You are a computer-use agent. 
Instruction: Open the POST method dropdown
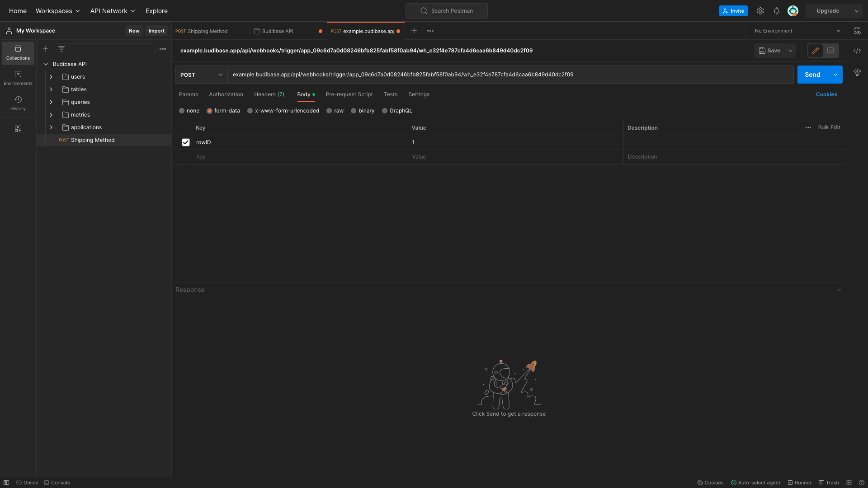pos(201,75)
